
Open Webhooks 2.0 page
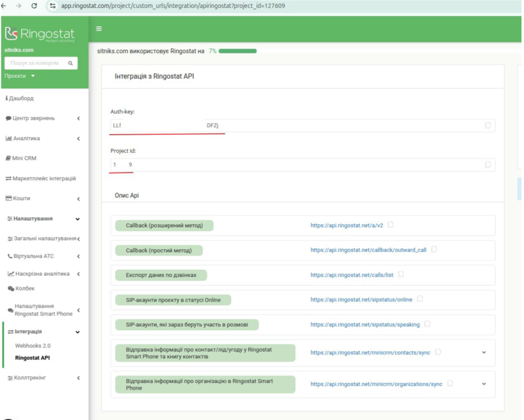click(32, 346)
